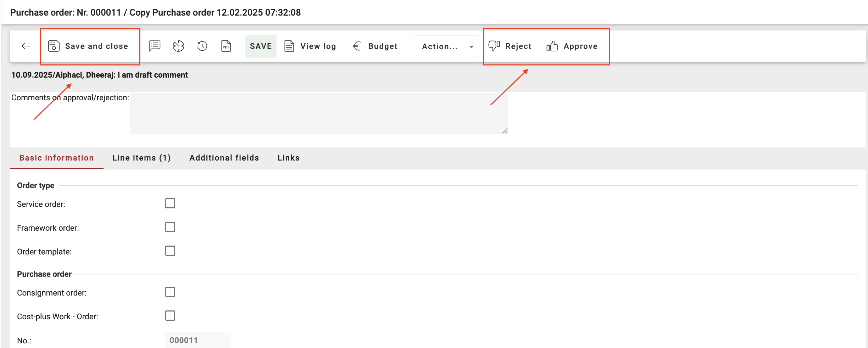Viewport: 868px width, 348px height.
Task: Open the comments list icon
Action: point(155,46)
